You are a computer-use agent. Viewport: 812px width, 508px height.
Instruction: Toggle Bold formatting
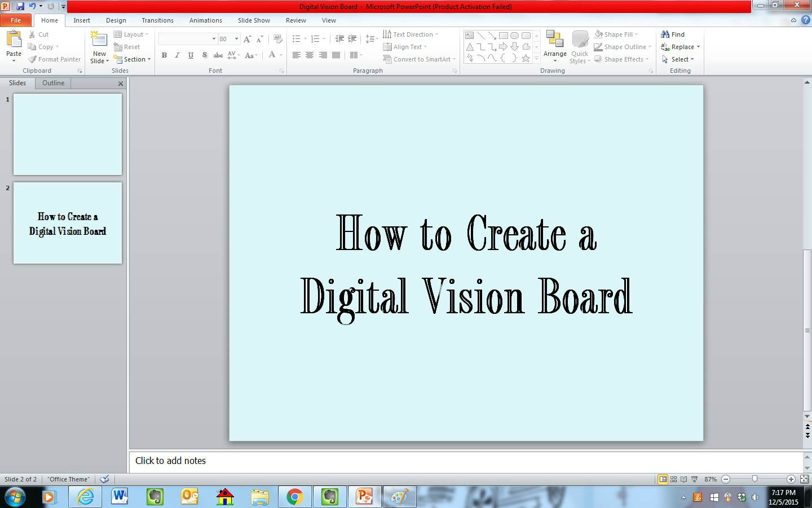[164, 55]
